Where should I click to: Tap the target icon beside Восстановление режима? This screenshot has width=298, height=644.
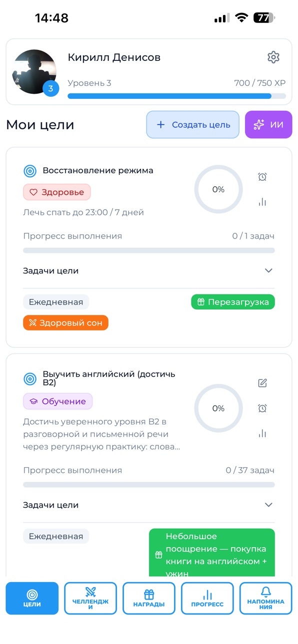pyautogui.click(x=30, y=171)
